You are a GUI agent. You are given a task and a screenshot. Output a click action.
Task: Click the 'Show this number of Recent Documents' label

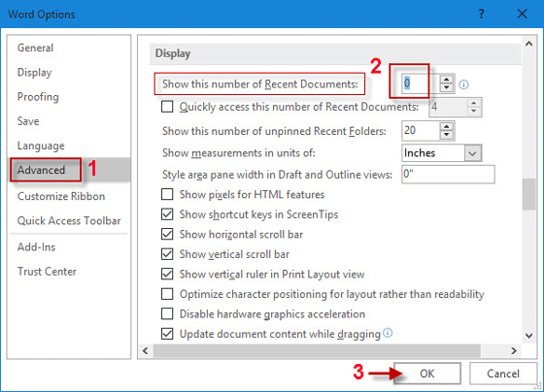click(x=260, y=83)
